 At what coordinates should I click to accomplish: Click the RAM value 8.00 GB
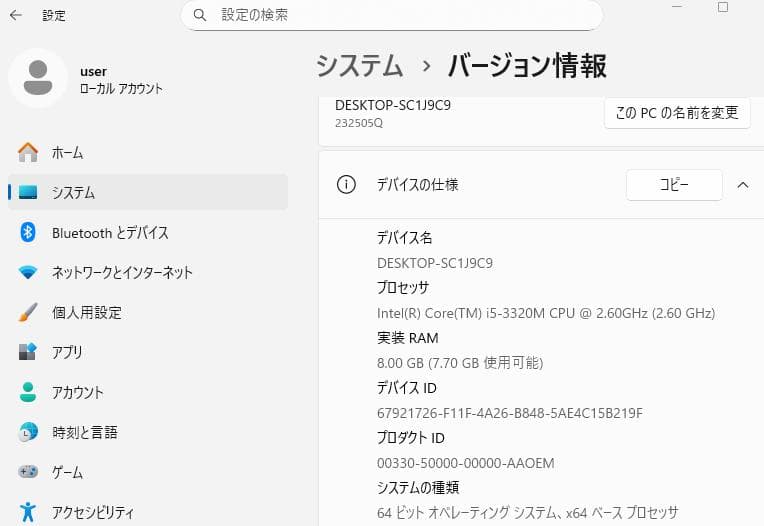pyautogui.click(x=460, y=363)
